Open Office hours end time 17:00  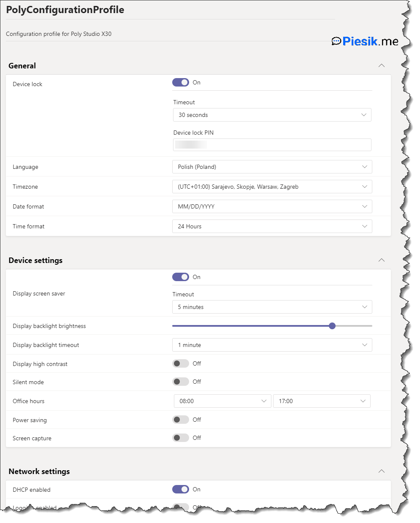322,401
